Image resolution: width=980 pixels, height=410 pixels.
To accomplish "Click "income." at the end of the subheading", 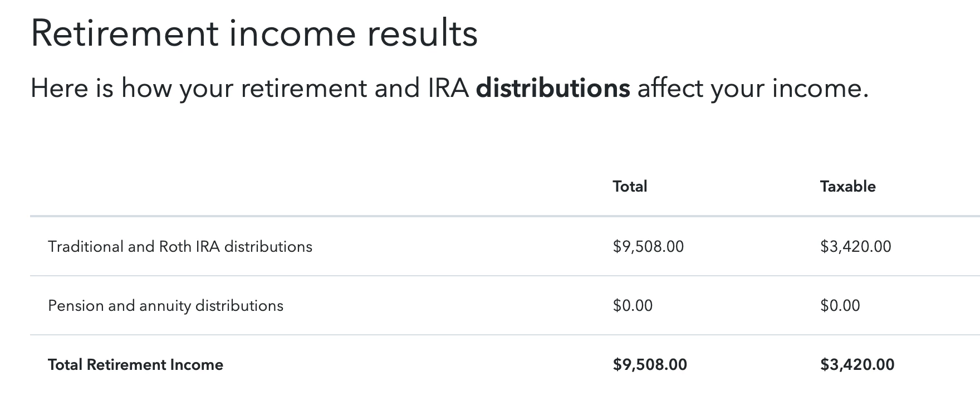I will [x=820, y=88].
